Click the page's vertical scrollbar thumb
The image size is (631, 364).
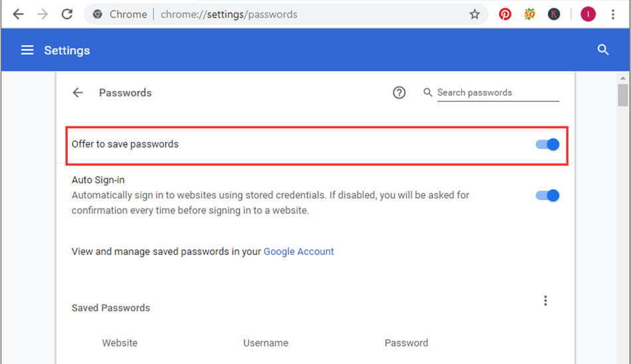point(622,95)
